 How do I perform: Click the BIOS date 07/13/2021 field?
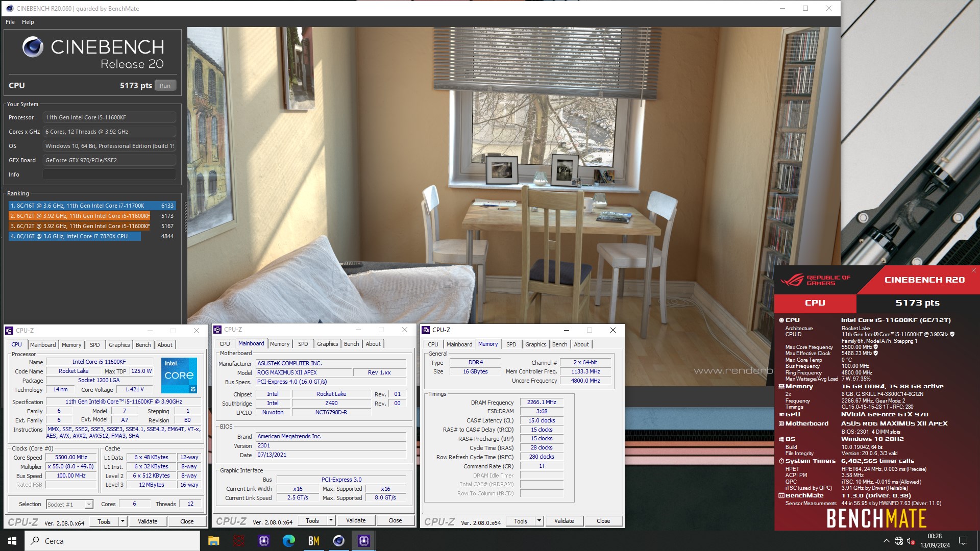[x=331, y=455]
